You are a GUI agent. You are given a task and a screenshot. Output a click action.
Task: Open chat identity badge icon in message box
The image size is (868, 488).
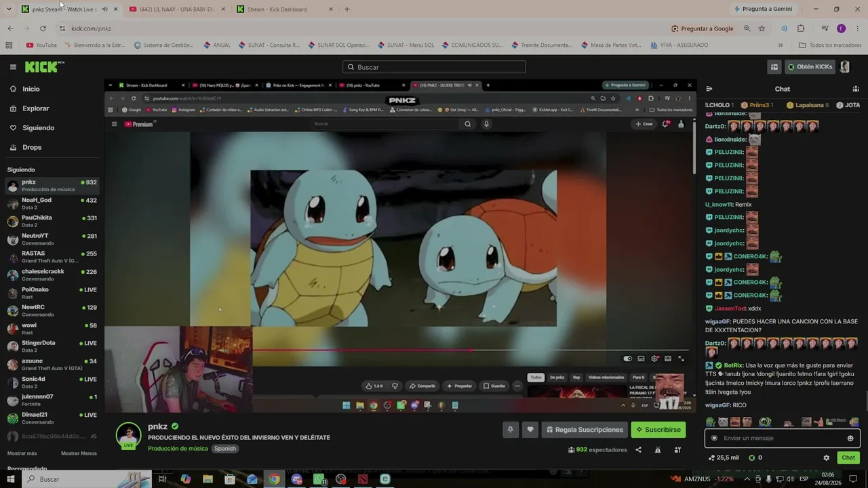714,438
